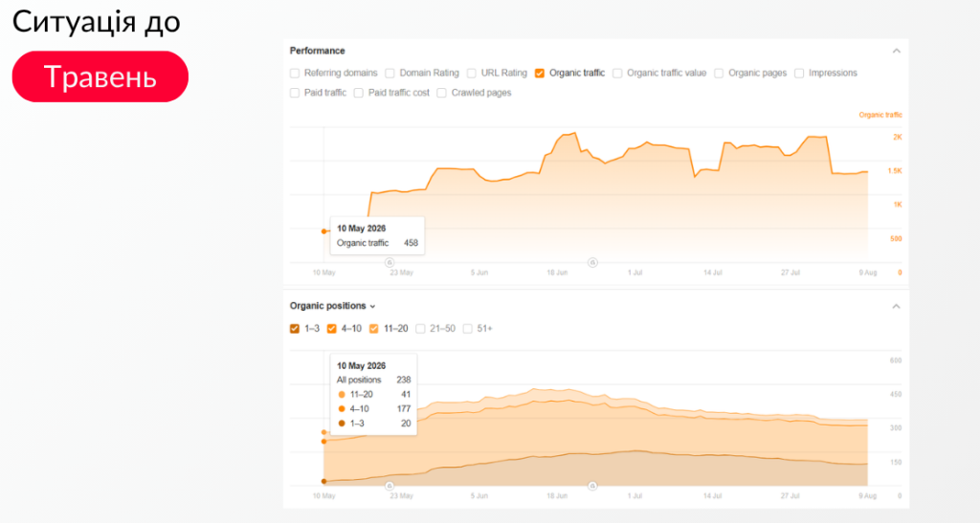Uncheck the 4–10 positions checkbox
The image size is (980, 523).
click(x=332, y=329)
